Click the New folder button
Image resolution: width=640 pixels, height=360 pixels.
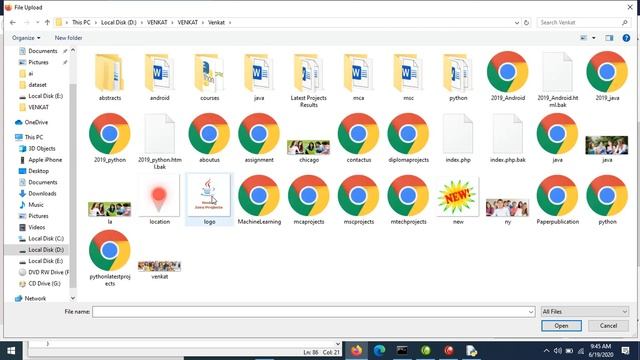(x=68, y=38)
